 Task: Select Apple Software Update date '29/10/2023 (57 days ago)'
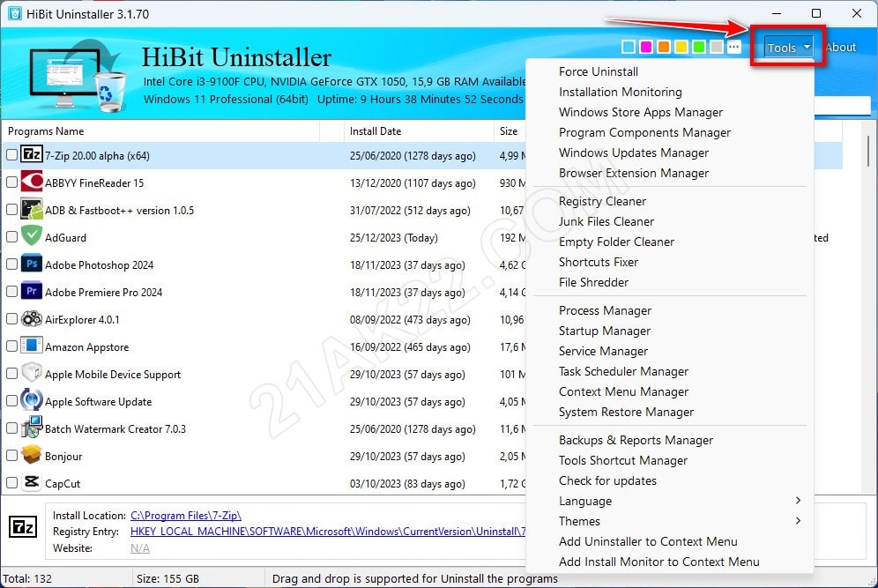407,401
